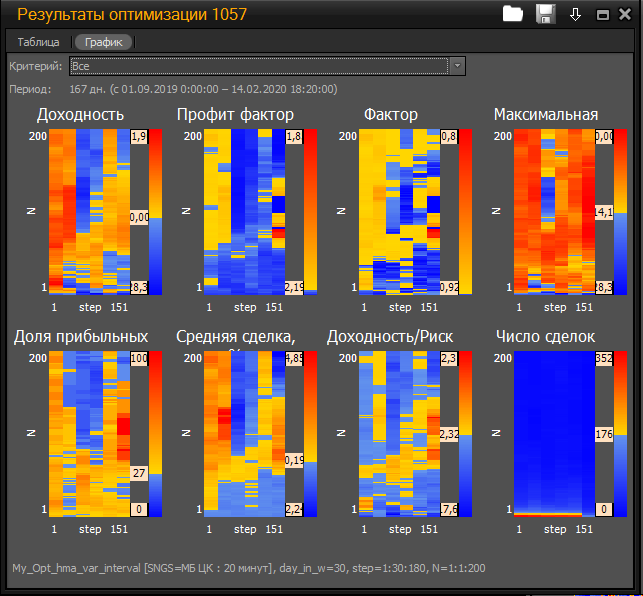The width and height of the screenshot is (643, 596).
Task: Click the Фактор heatmap chart
Action: 400,212
